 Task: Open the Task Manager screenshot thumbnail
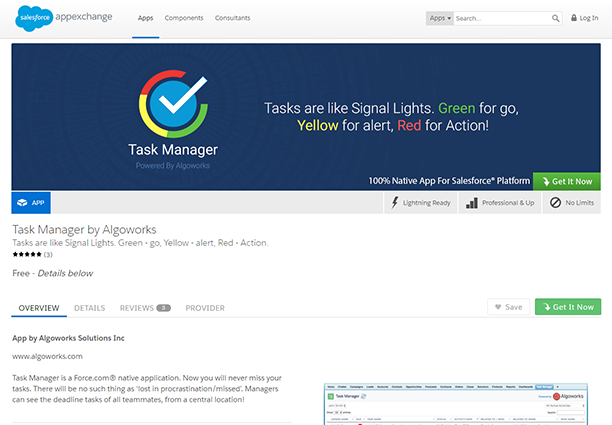pyautogui.click(x=455, y=404)
